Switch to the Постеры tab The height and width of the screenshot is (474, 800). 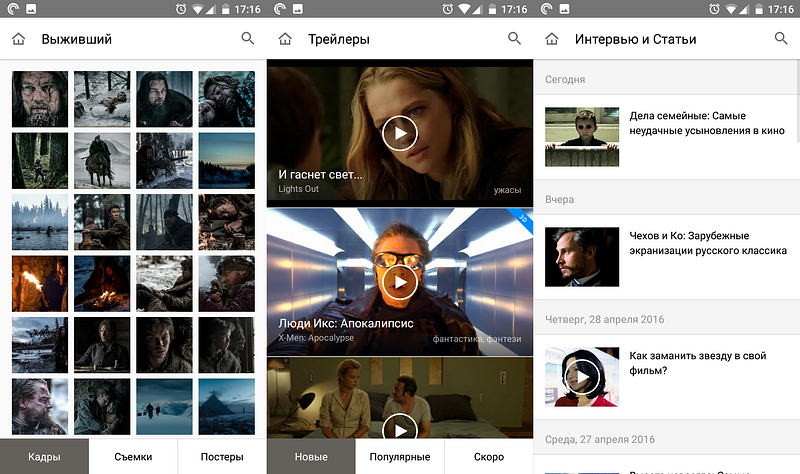pyautogui.click(x=222, y=457)
